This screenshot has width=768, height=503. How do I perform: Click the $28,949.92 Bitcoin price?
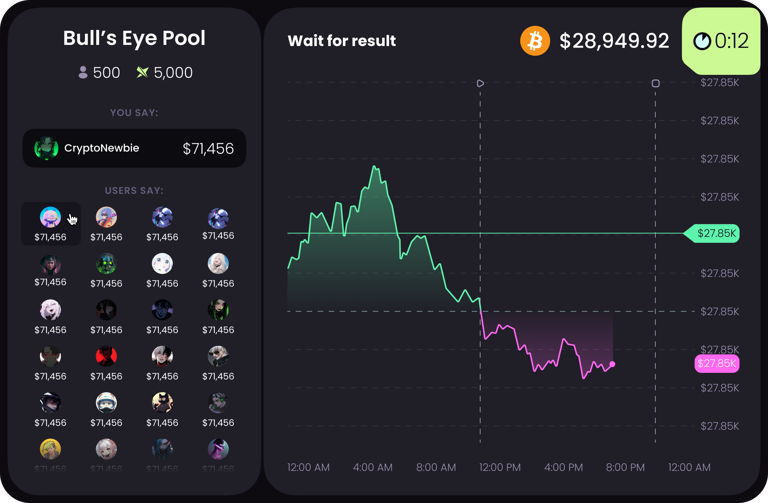(614, 41)
